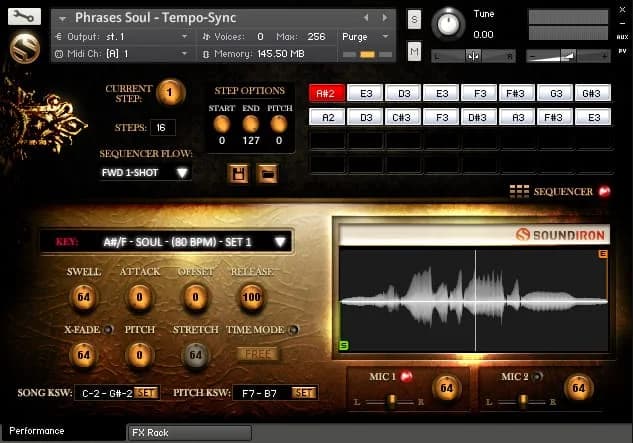This screenshot has width=633, height=443.
Task: Expand the Key A#/F Soul set dropdown
Action: click(x=166, y=242)
